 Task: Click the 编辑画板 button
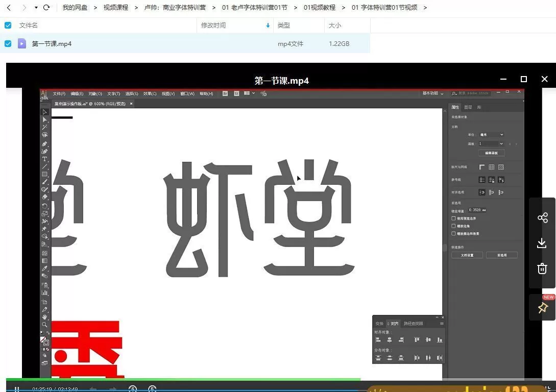pyautogui.click(x=491, y=153)
